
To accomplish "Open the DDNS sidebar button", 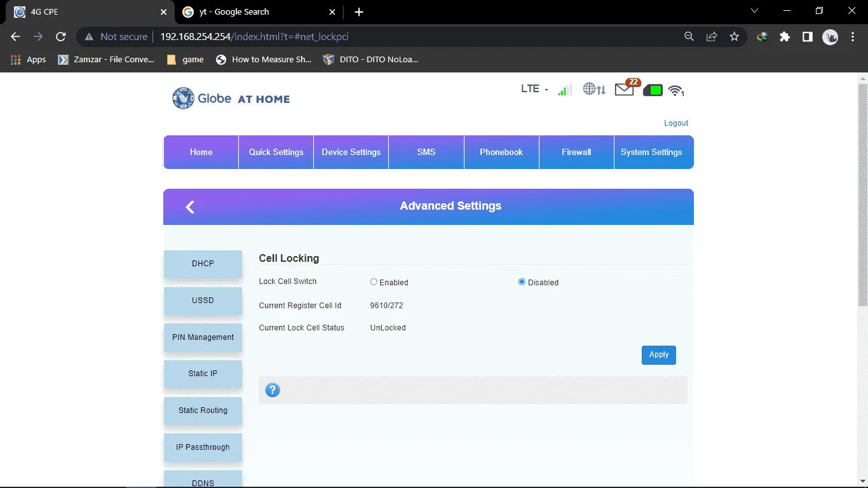I will [x=203, y=480].
